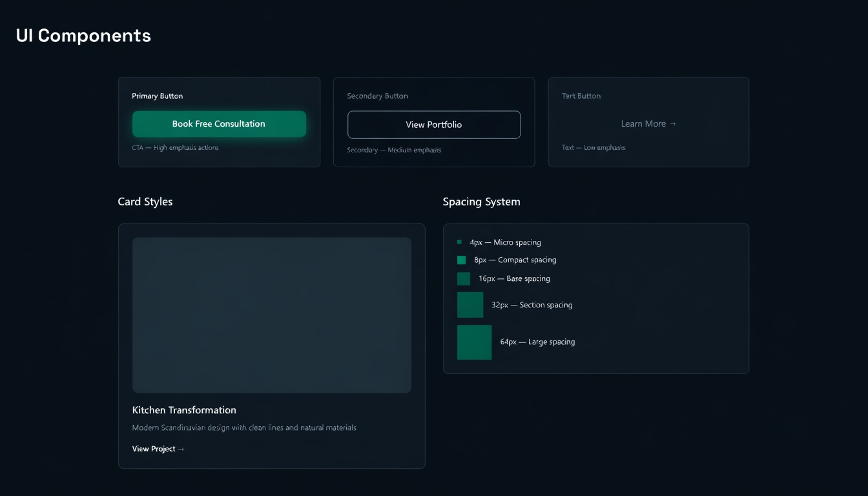Screen dimensions: 868x496
Task: Click the View Portfolio secondary button
Action: (434, 125)
